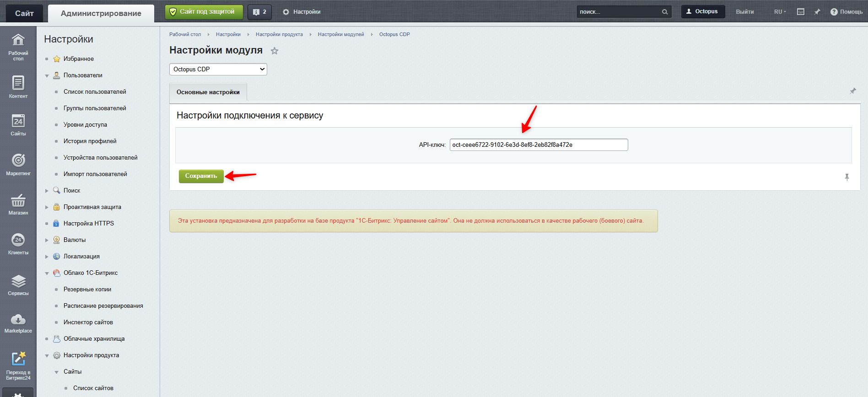Open the Магазин sidebar section

pos(18,204)
